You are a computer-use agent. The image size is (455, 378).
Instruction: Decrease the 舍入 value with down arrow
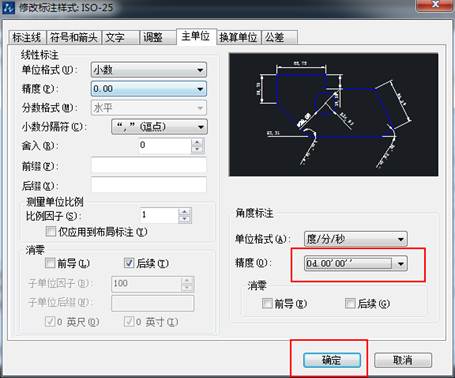[x=197, y=149]
